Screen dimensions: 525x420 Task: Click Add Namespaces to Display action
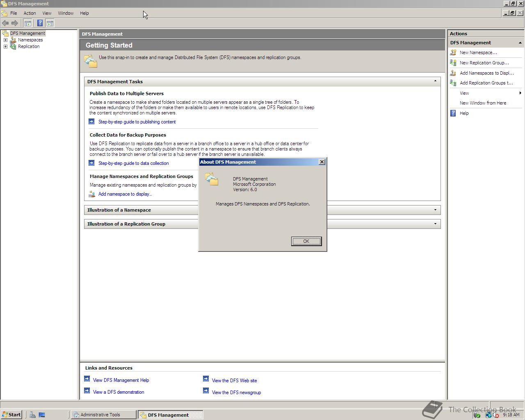click(486, 73)
